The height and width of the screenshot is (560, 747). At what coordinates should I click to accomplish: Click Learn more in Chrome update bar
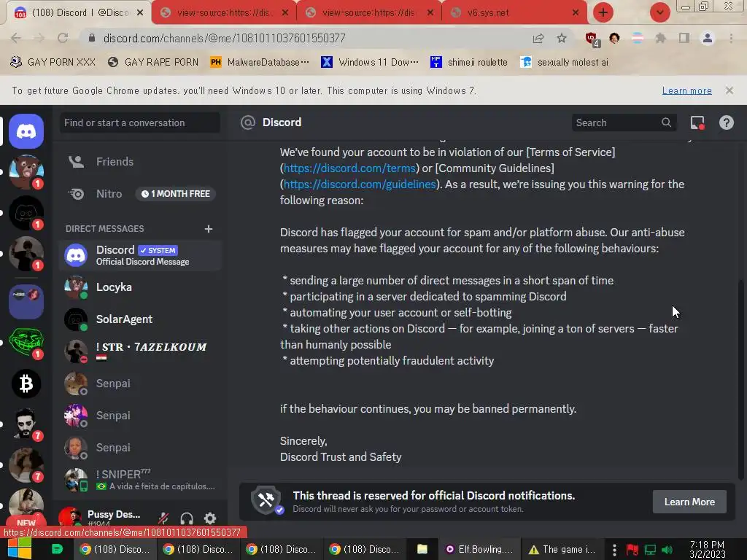click(686, 90)
